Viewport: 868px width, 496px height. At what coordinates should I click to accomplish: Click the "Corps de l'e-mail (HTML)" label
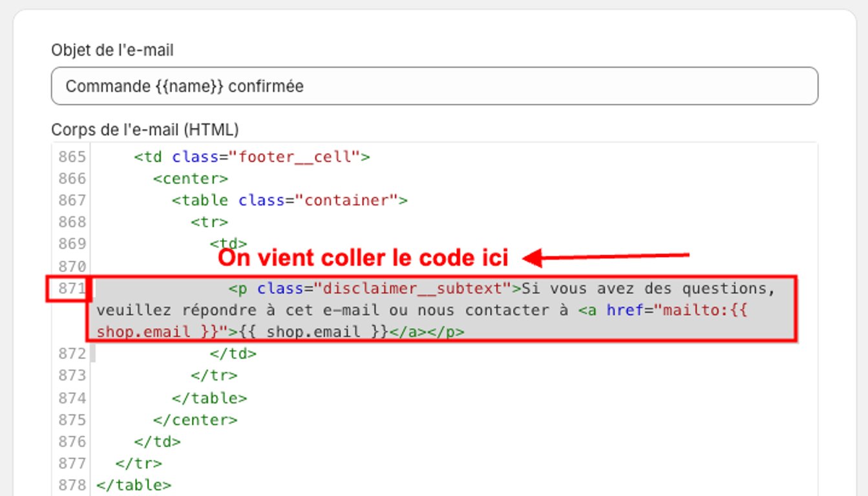tap(145, 130)
